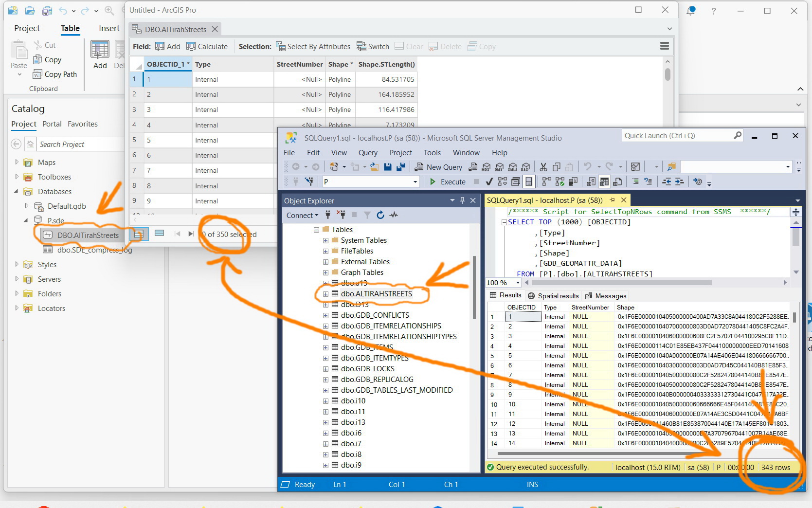Refresh the Object Explorer tree

coord(380,215)
